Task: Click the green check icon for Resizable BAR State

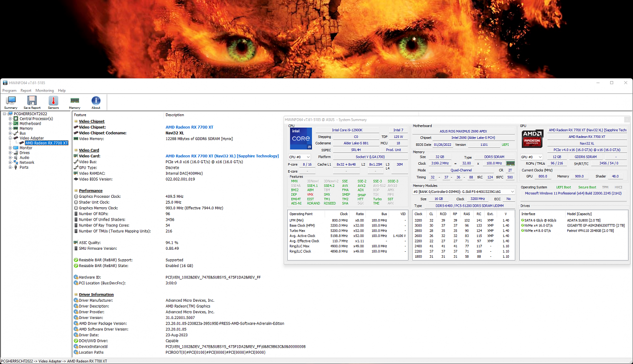Action: [x=76, y=266]
